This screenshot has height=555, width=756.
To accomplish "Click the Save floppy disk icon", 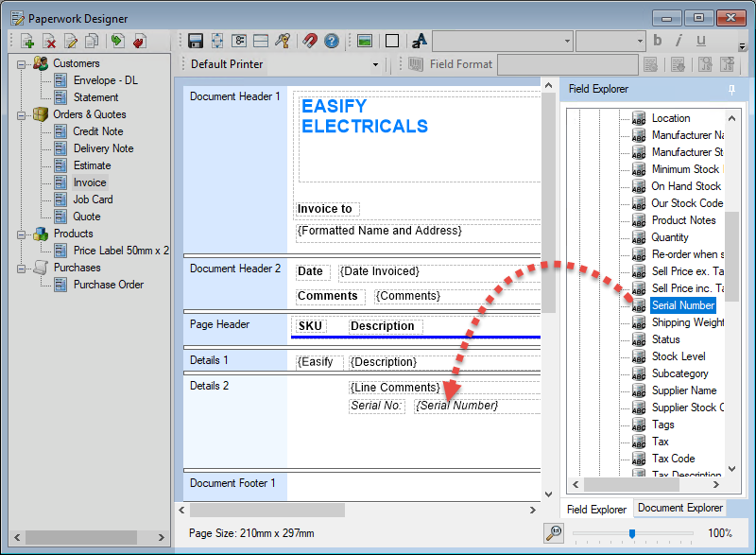I will coord(196,41).
